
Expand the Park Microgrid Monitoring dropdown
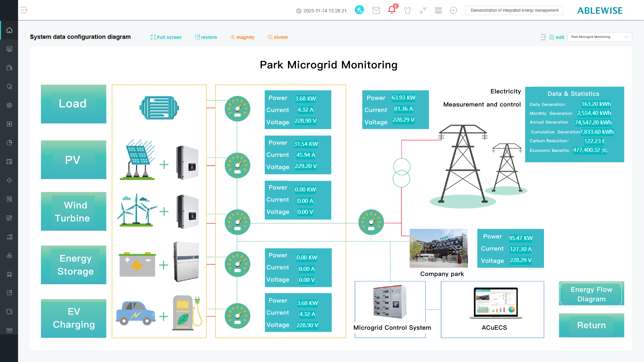(x=600, y=37)
